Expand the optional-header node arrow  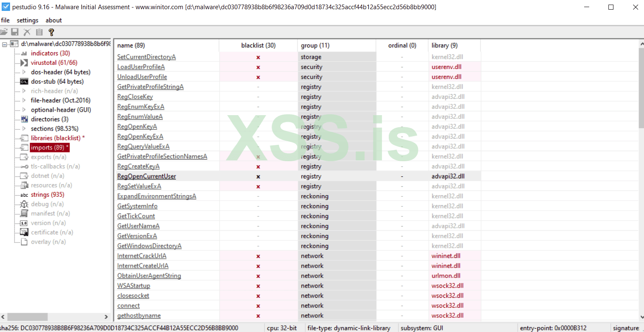[x=24, y=110]
